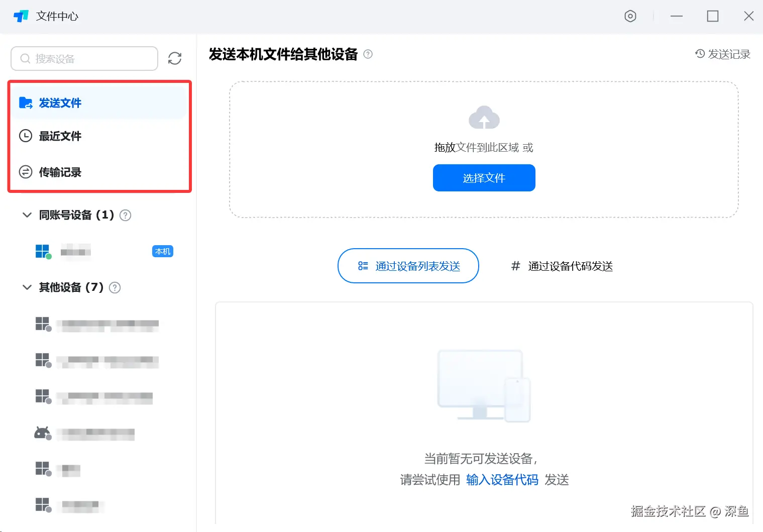
Task: Select the local device marked 本机
Action: (99, 251)
